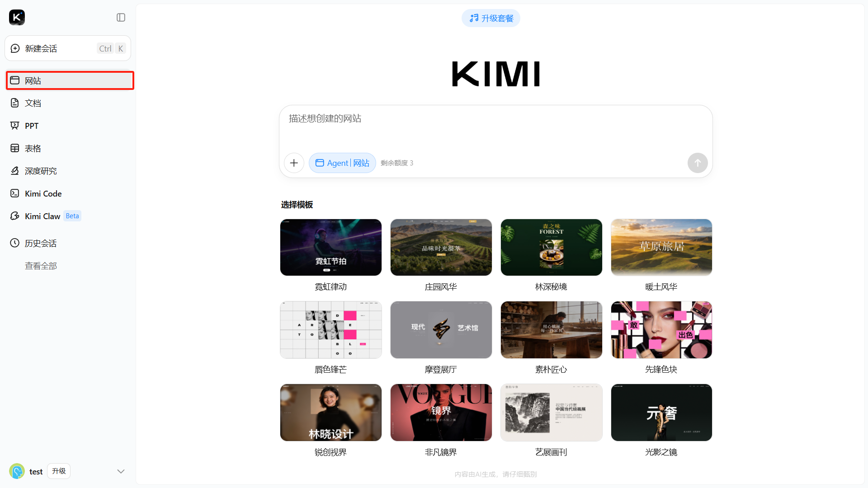This screenshot has width=868, height=488.
Task: Click the 升级套餐 upgrade plan pill
Action: [491, 18]
